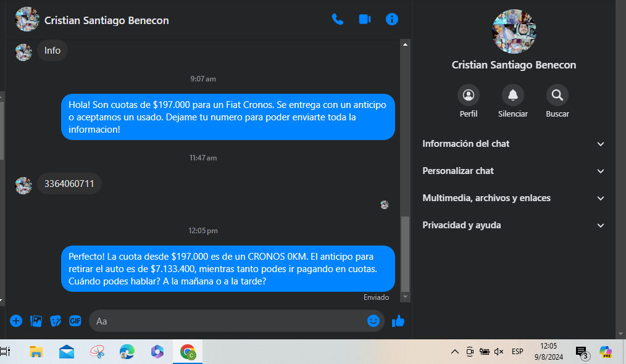Expand Privacidad y ayuda section

point(513,225)
